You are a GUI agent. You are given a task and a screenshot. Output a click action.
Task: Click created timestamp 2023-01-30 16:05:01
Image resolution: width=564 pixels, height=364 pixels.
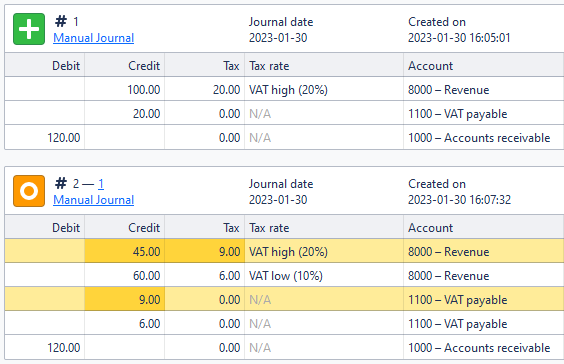pos(459,38)
